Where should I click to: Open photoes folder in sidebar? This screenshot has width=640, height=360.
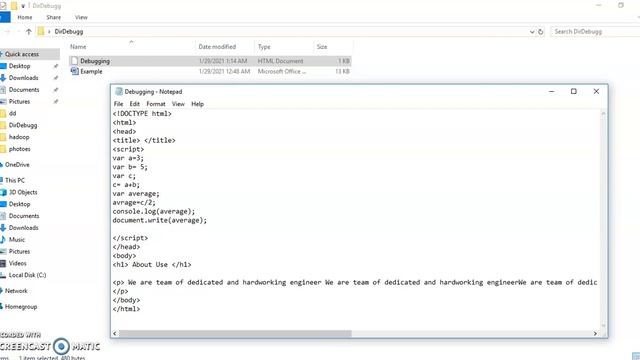pyautogui.click(x=20, y=149)
